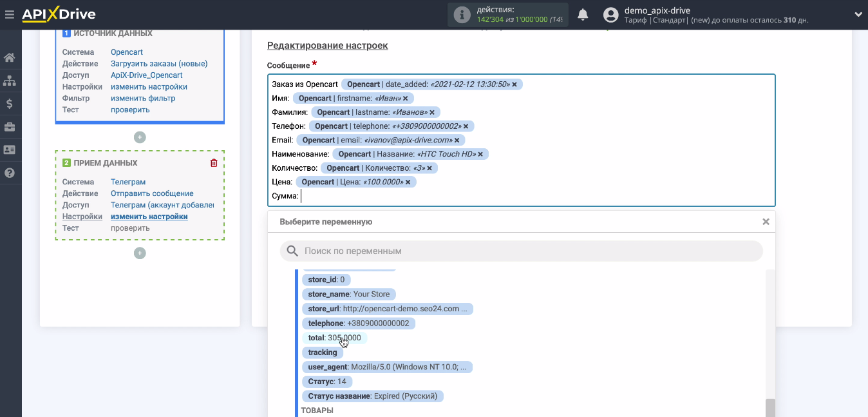868x417 pixels.
Task: Remove the telephone variable tag
Action: (466, 126)
